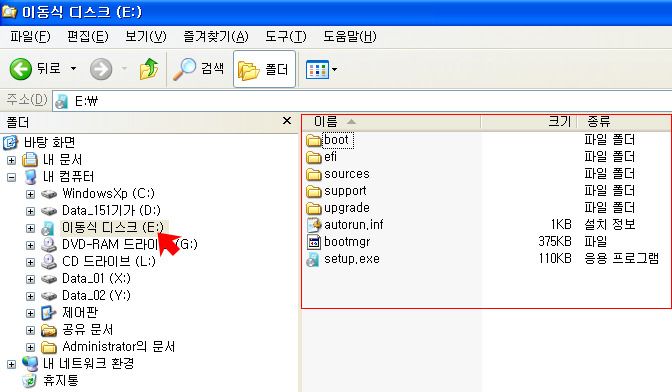Click the 공유 문서 folder icon

[49, 330]
